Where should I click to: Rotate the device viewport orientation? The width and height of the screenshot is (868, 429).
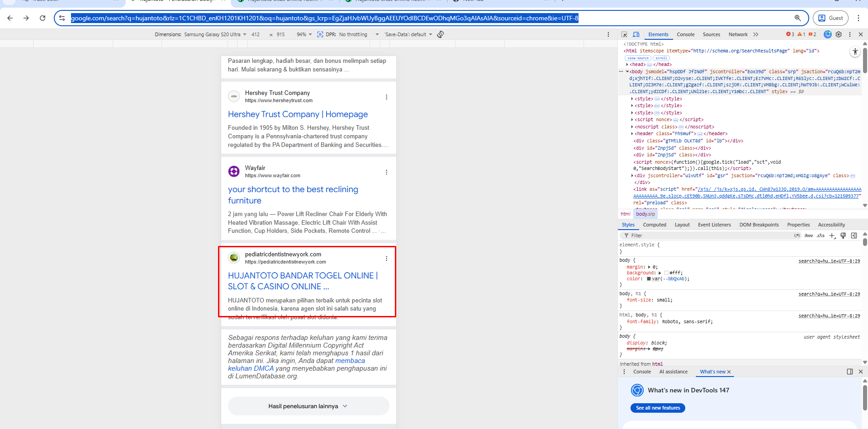[x=440, y=34]
